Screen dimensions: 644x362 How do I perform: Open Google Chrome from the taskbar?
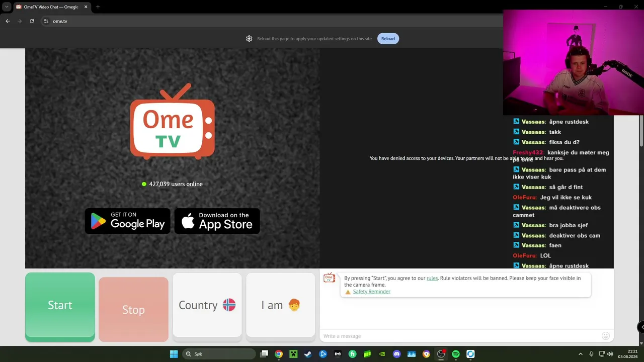279,354
